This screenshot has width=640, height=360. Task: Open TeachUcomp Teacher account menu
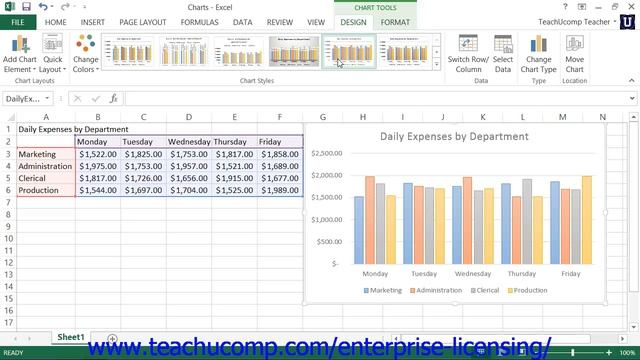[x=577, y=22]
